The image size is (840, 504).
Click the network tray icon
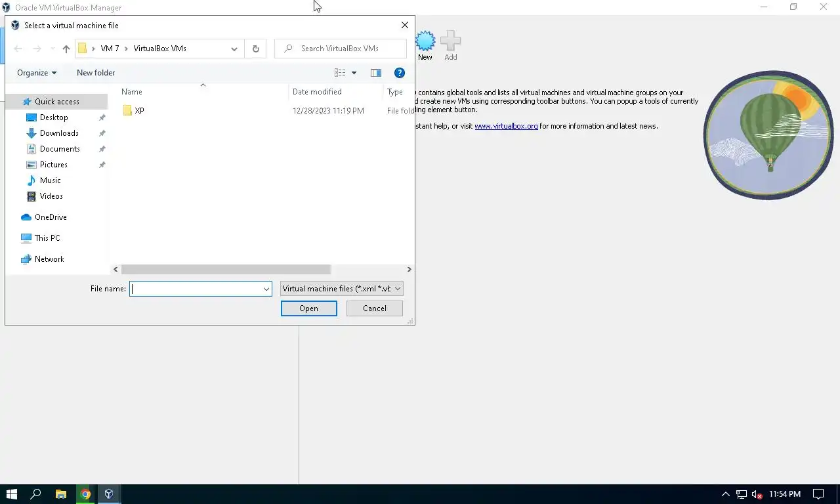[741, 494]
